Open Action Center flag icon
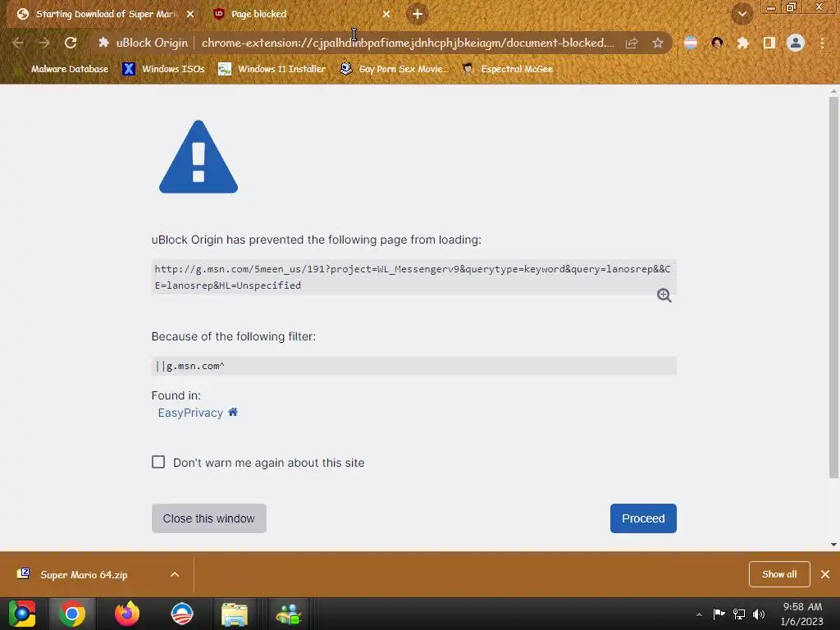 pos(719,614)
